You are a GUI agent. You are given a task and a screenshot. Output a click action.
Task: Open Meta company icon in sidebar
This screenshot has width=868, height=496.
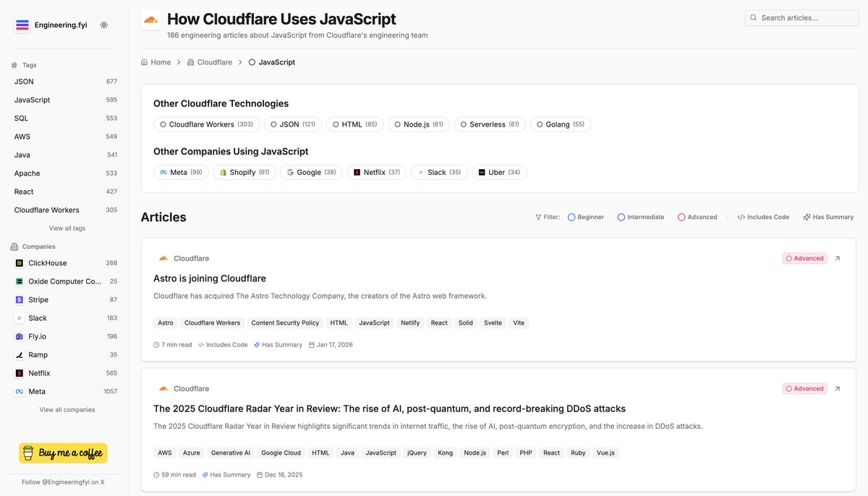(20, 391)
